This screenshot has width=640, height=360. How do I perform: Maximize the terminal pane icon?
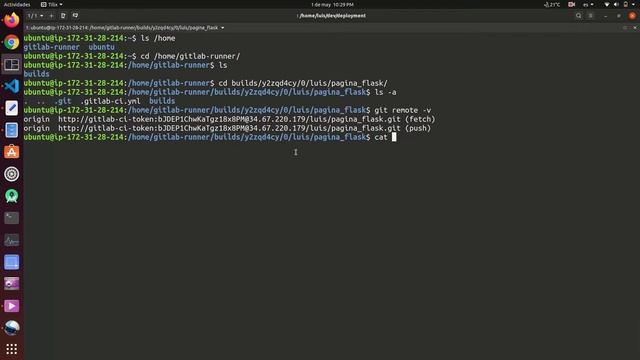click(625, 28)
